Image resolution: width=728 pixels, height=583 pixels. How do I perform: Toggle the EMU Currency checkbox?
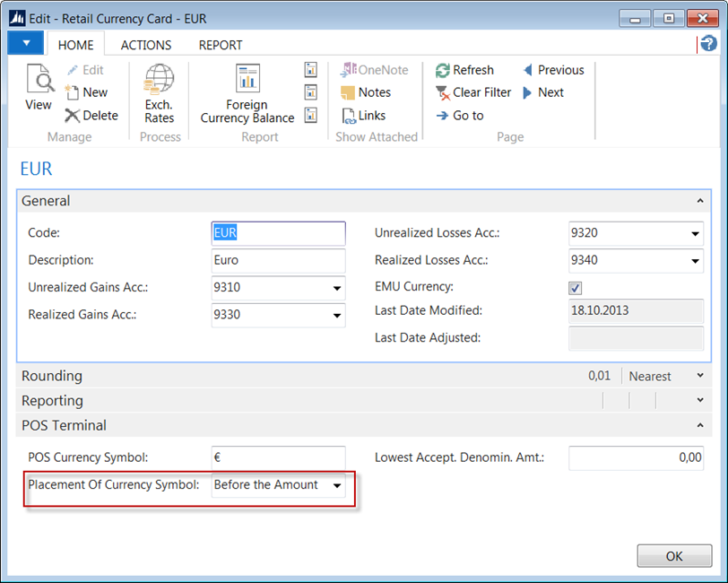click(576, 288)
